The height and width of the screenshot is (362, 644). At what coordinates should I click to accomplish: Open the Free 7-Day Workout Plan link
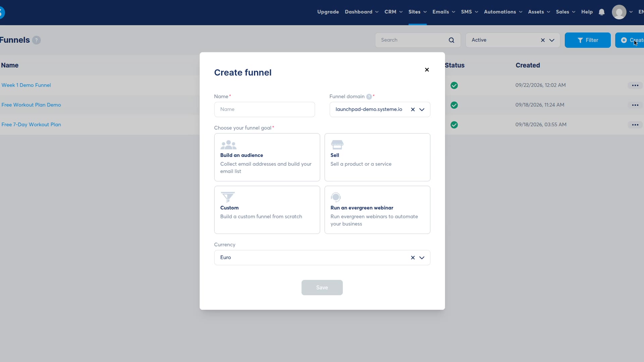(x=31, y=125)
